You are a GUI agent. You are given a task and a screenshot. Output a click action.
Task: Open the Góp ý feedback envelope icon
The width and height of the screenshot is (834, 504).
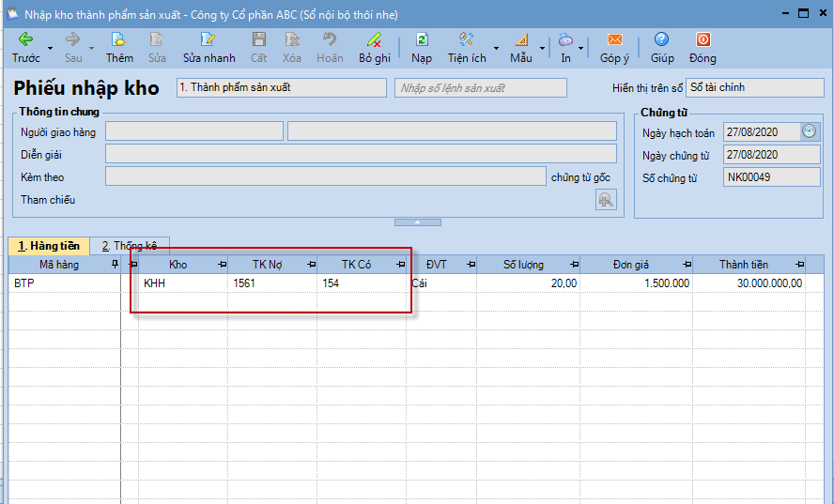tap(614, 39)
